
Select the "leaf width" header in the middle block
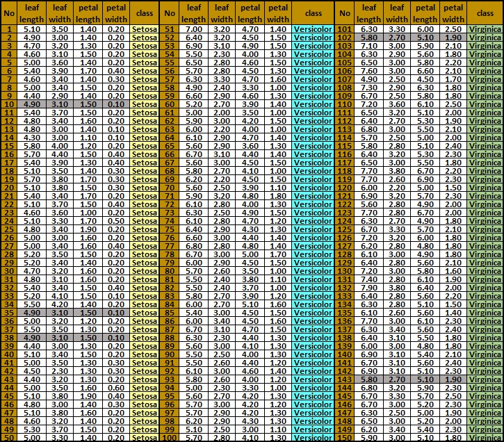point(222,13)
